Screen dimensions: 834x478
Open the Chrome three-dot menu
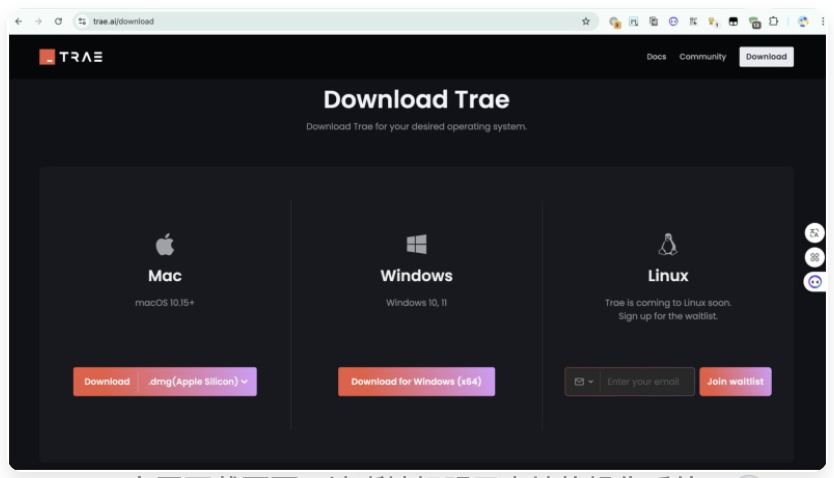(822, 21)
